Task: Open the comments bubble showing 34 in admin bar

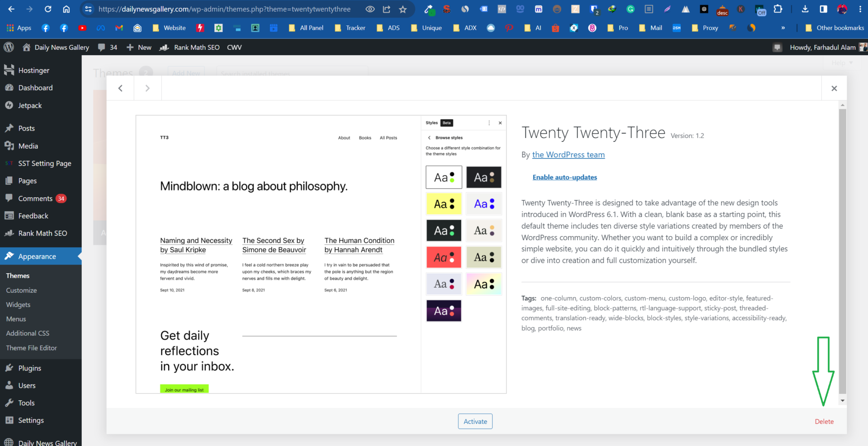Action: coord(108,47)
